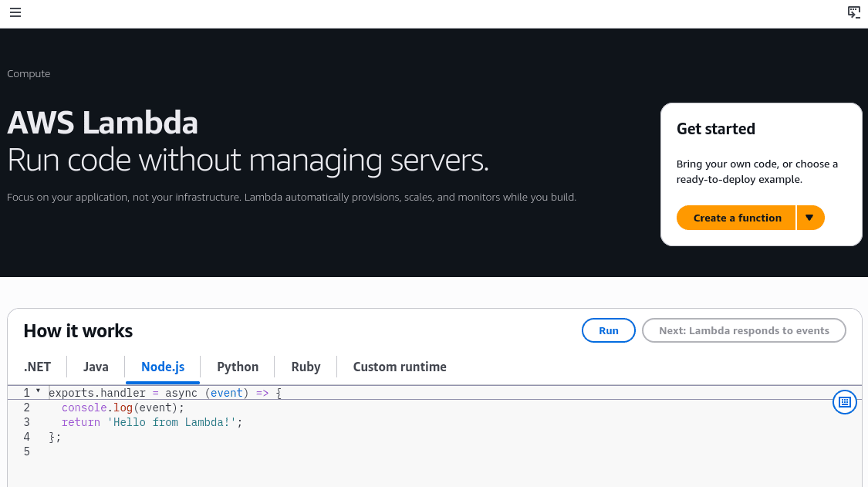The image size is (868, 487).
Task: Click the return 'Hello from Lambda!' line
Action: click(x=152, y=422)
